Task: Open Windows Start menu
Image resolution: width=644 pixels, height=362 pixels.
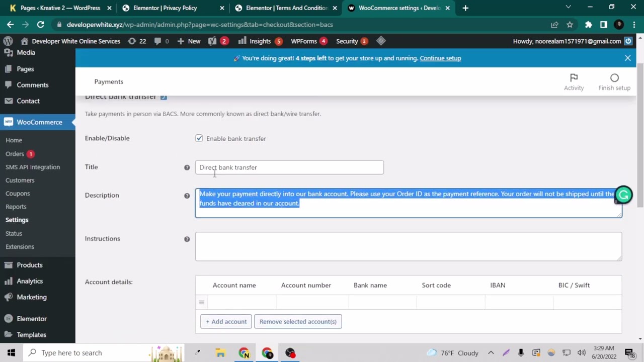Action: coord(11,353)
